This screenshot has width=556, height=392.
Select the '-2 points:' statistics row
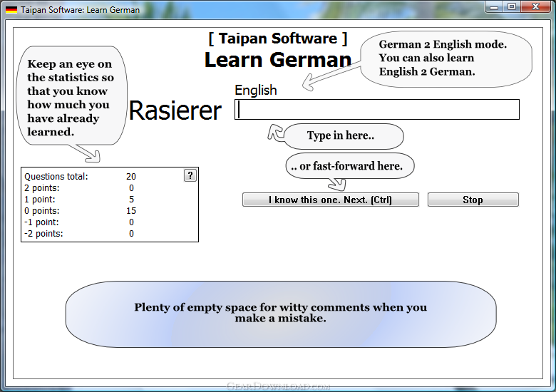pyautogui.click(x=79, y=233)
